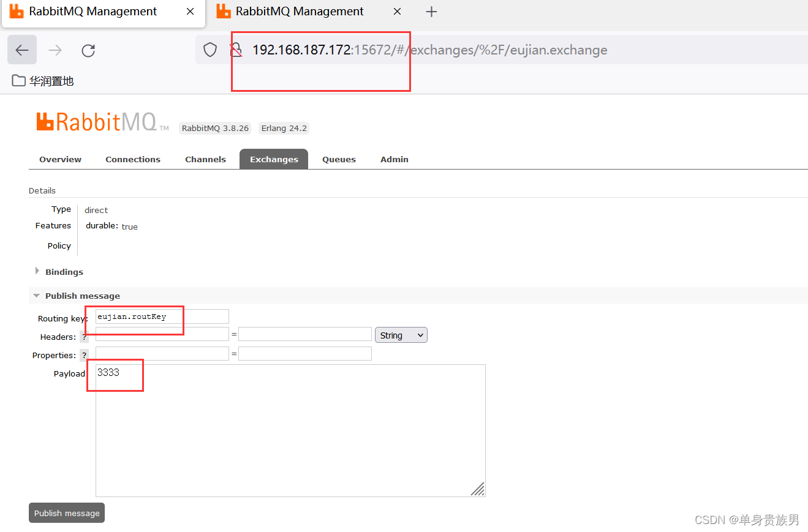Open a new browser tab with plus icon
The image size is (808, 532).
point(431,11)
